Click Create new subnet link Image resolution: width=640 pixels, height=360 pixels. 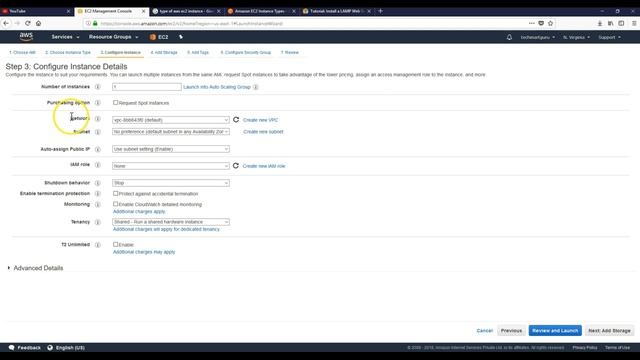pyautogui.click(x=263, y=132)
